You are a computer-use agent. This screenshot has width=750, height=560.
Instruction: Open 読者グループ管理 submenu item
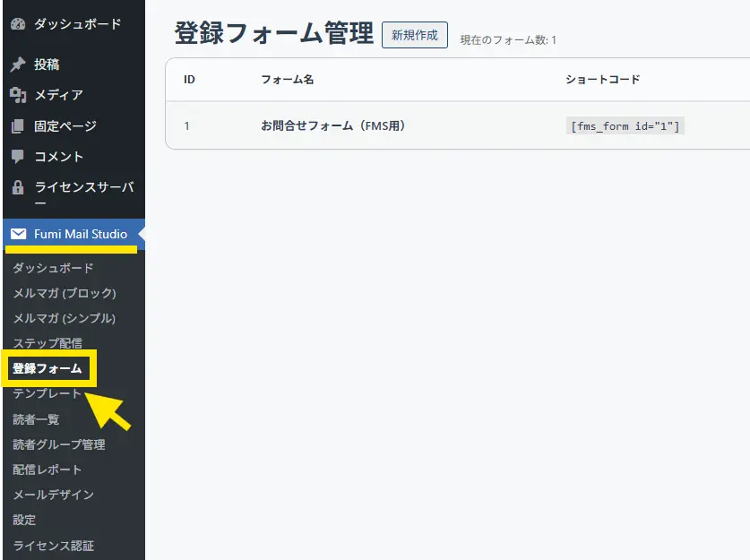[x=59, y=444]
